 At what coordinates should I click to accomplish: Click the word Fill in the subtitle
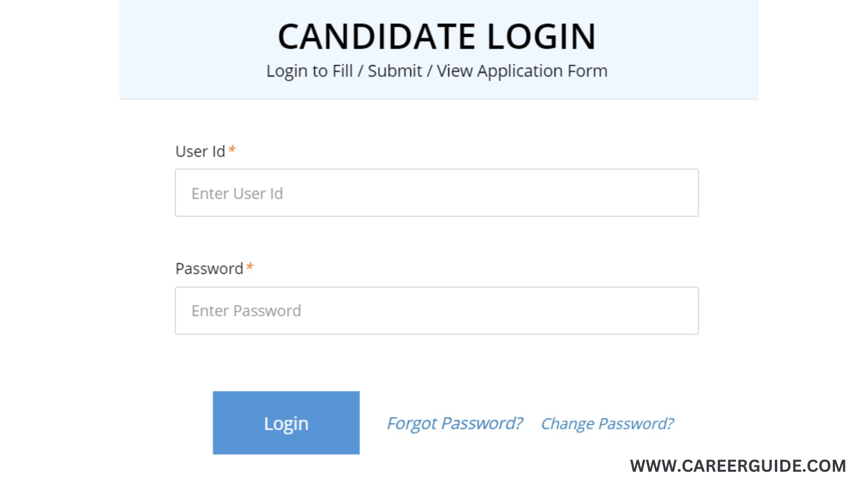click(342, 71)
